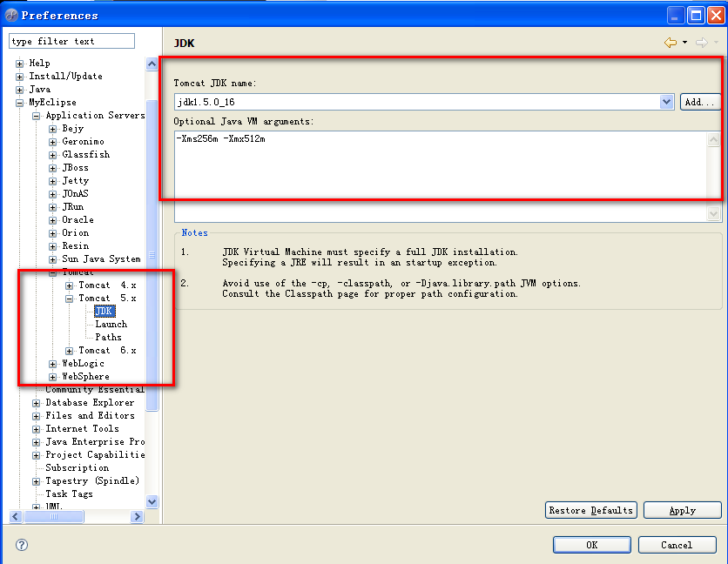Expand the WebLogic server node
The height and width of the screenshot is (564, 728).
click(x=53, y=364)
